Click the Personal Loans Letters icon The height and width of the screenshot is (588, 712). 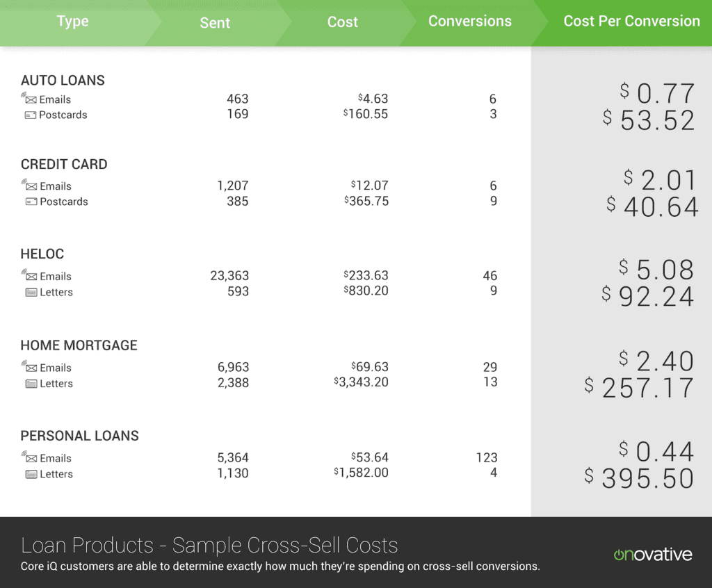point(31,475)
